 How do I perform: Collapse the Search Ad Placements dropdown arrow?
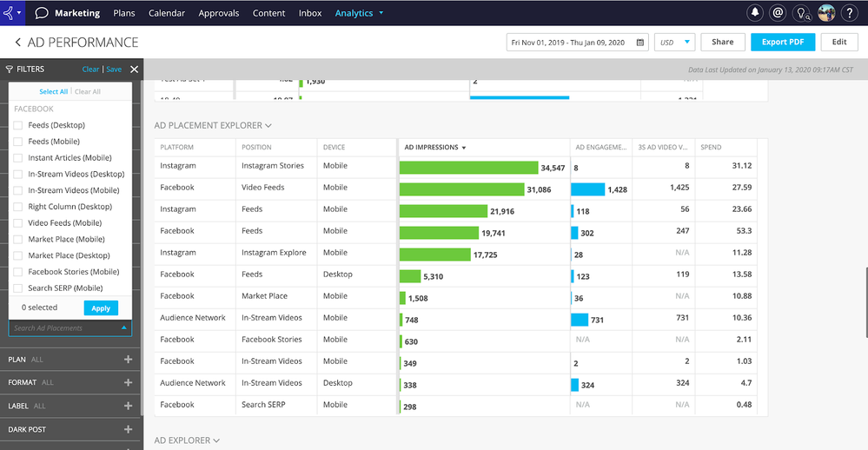click(x=124, y=328)
